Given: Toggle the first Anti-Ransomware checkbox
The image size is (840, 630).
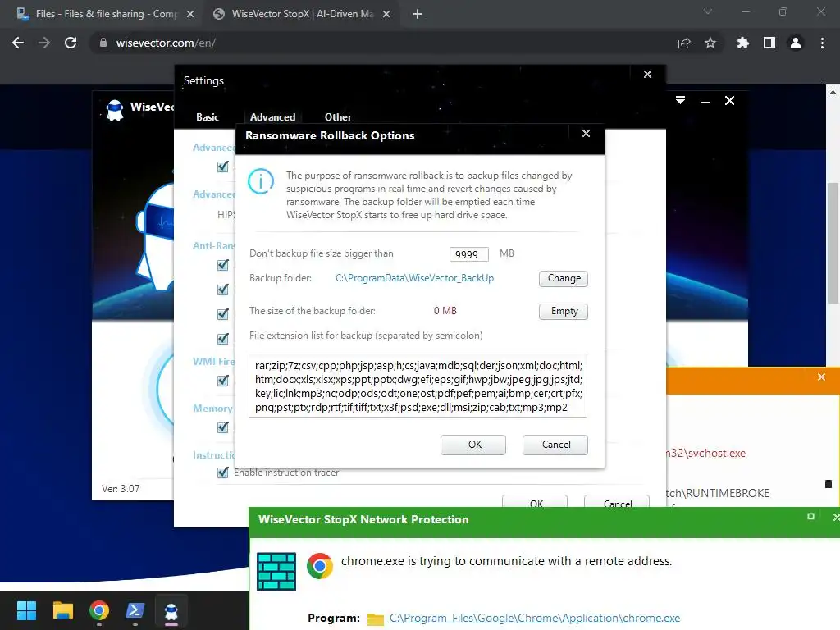Looking at the screenshot, I should click(x=223, y=265).
